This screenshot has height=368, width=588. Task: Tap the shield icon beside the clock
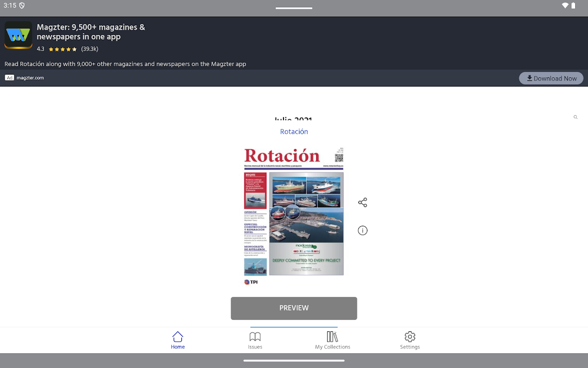click(22, 6)
